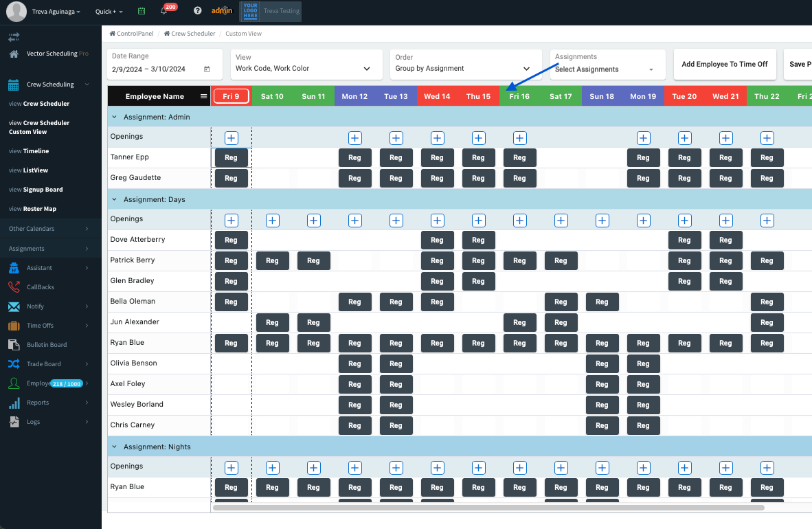
Task: Click the Date Range input field
Action: 165,65
